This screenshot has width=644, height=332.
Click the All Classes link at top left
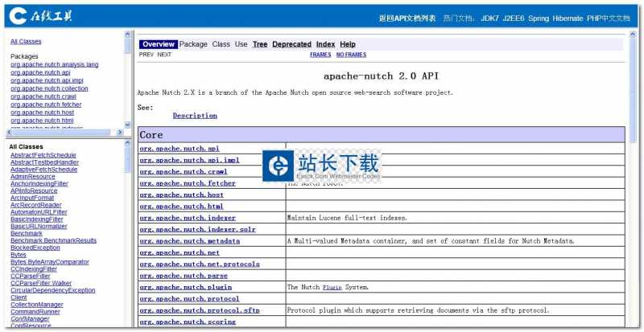(x=26, y=41)
